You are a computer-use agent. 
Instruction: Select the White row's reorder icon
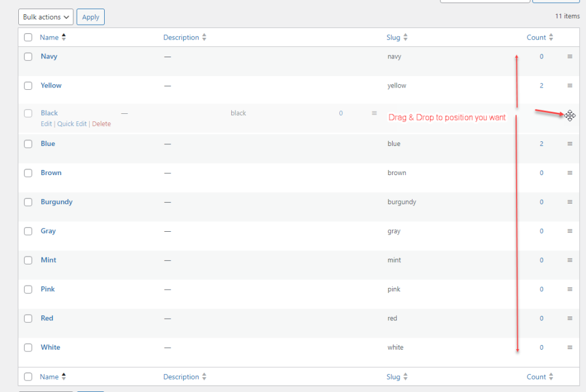point(570,347)
